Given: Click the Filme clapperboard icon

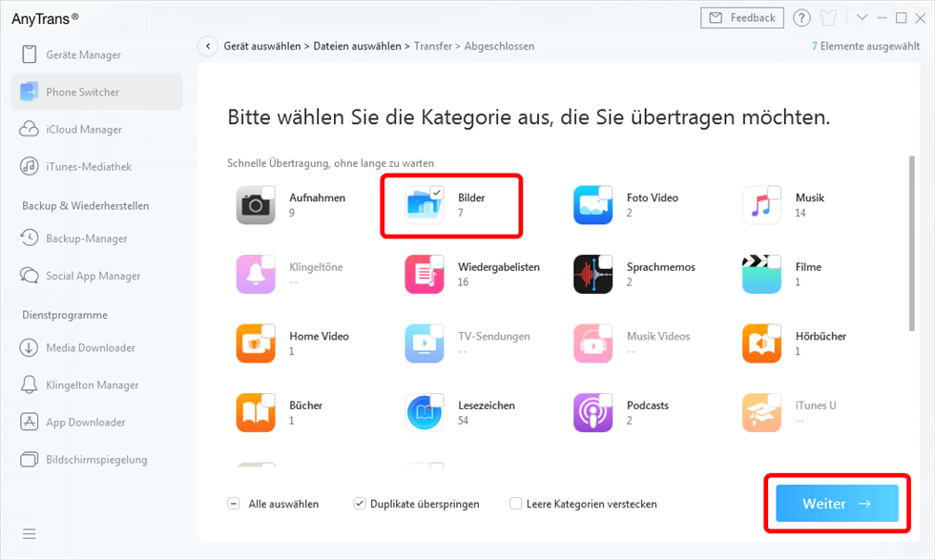Looking at the screenshot, I should 761,275.
